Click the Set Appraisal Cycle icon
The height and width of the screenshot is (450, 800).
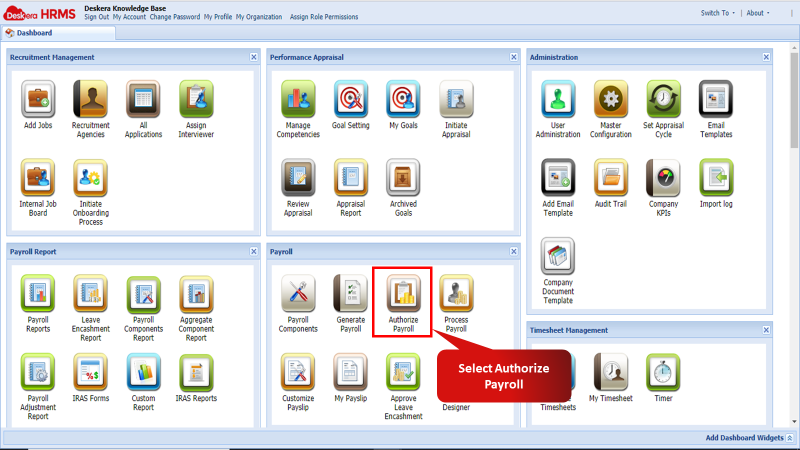pyautogui.click(x=663, y=99)
